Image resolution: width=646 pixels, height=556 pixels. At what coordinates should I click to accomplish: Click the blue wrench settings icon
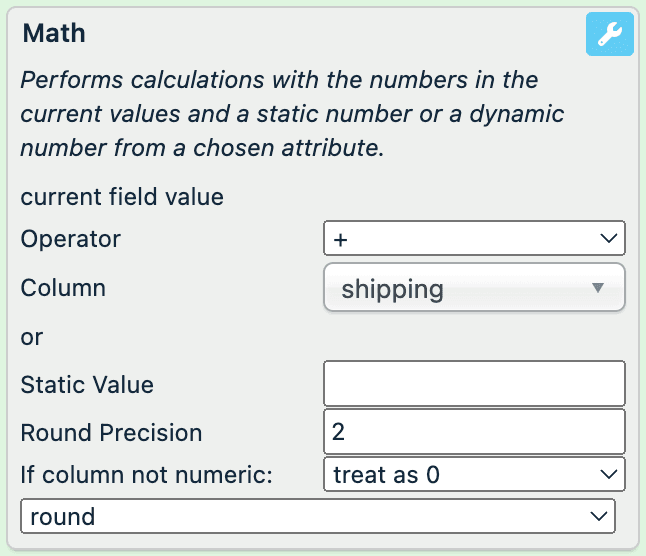[609, 36]
